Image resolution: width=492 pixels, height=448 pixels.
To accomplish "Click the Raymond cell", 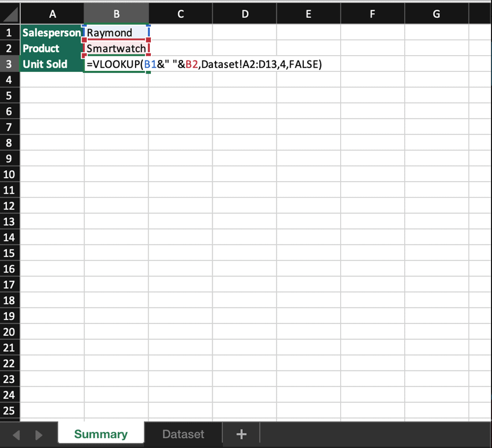I will click(x=116, y=32).
